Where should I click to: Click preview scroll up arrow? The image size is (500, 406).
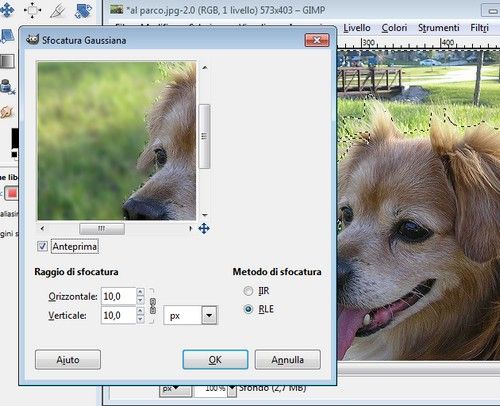[205, 68]
